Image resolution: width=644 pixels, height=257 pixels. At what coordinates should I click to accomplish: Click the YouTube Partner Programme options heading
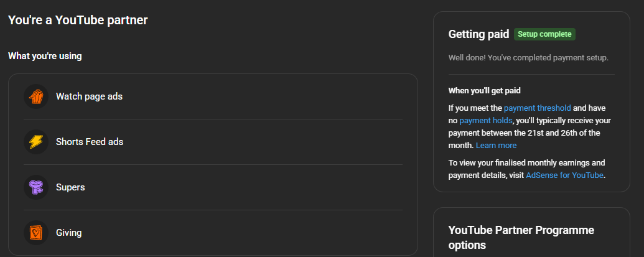click(521, 237)
